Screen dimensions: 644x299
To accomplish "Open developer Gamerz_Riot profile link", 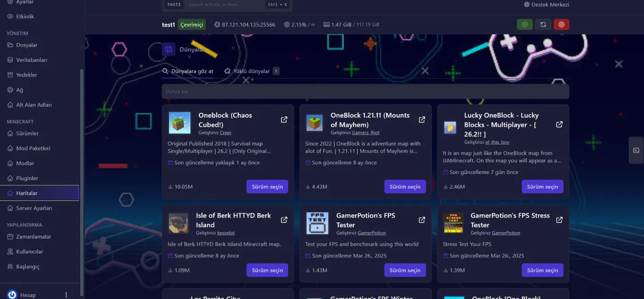I will point(366,133).
